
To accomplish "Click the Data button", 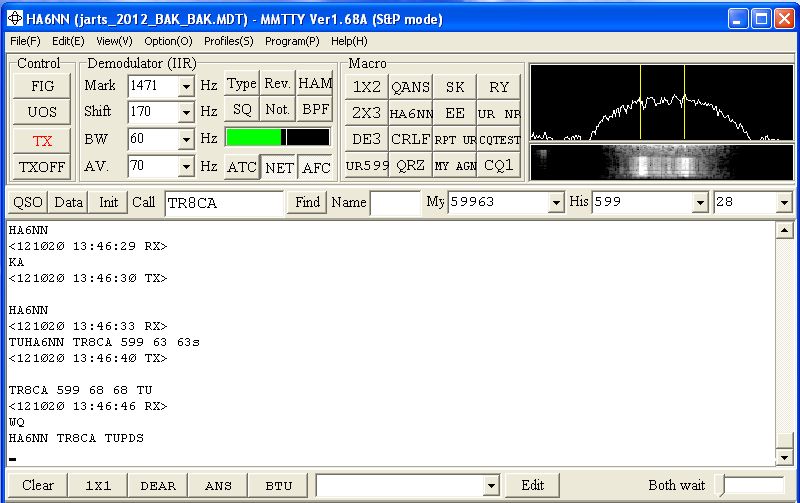I will [x=68, y=203].
